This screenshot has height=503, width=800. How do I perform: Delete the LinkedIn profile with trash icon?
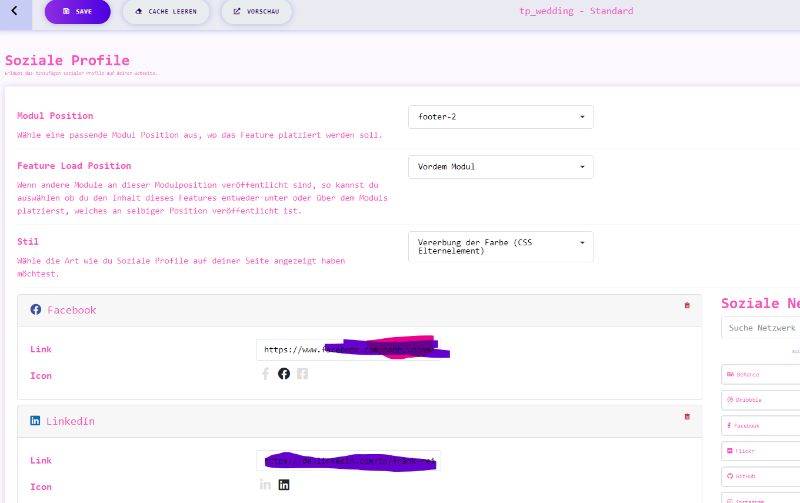687,417
